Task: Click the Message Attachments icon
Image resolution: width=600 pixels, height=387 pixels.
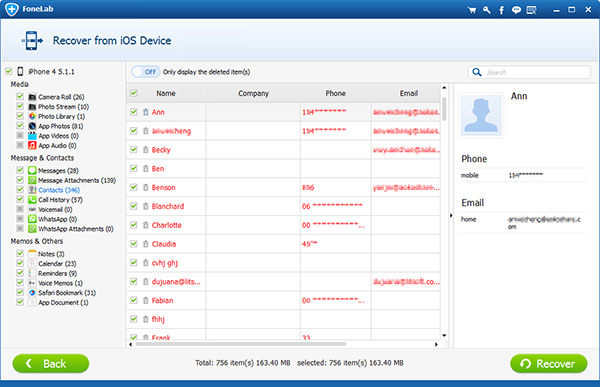Action: pos(32,180)
